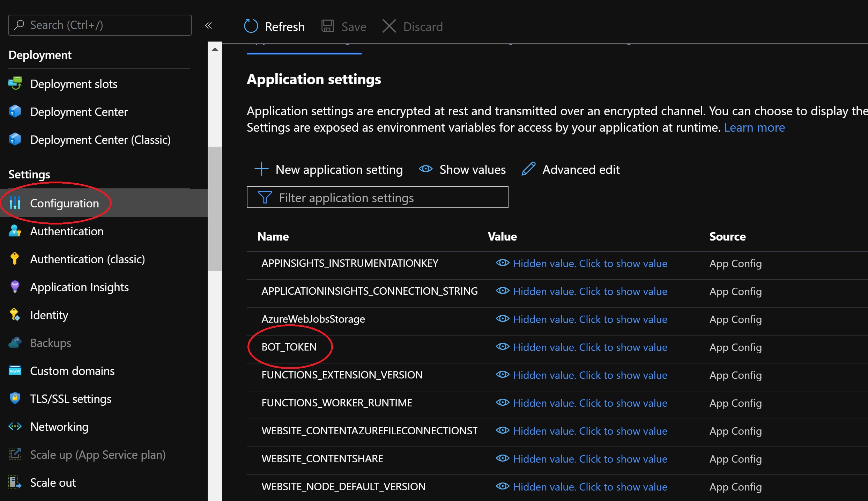Click the Scale out icon
Viewport: 868px width, 501px height.
pyautogui.click(x=15, y=482)
